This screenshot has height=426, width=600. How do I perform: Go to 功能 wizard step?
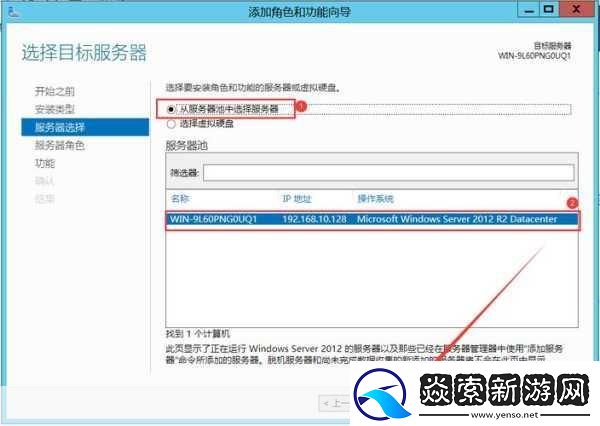point(45,163)
